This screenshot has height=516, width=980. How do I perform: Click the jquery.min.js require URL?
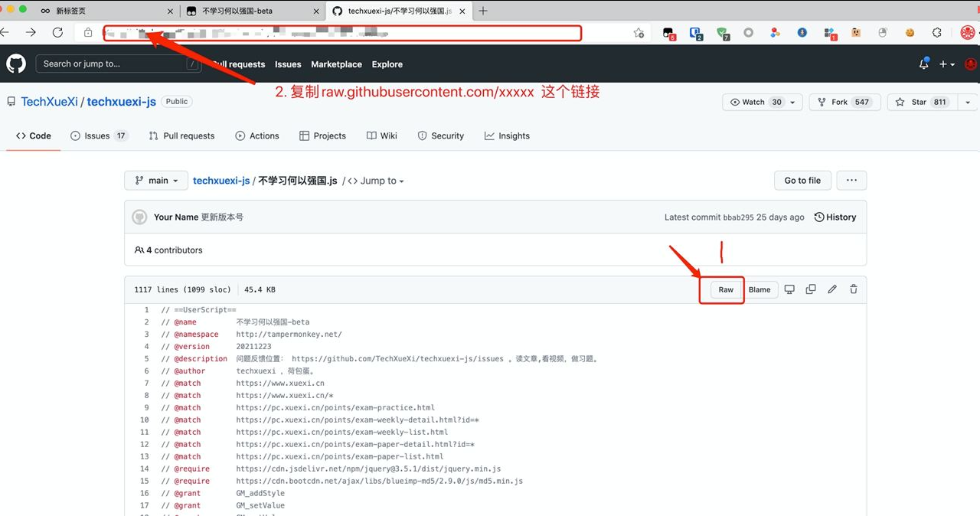coord(368,469)
